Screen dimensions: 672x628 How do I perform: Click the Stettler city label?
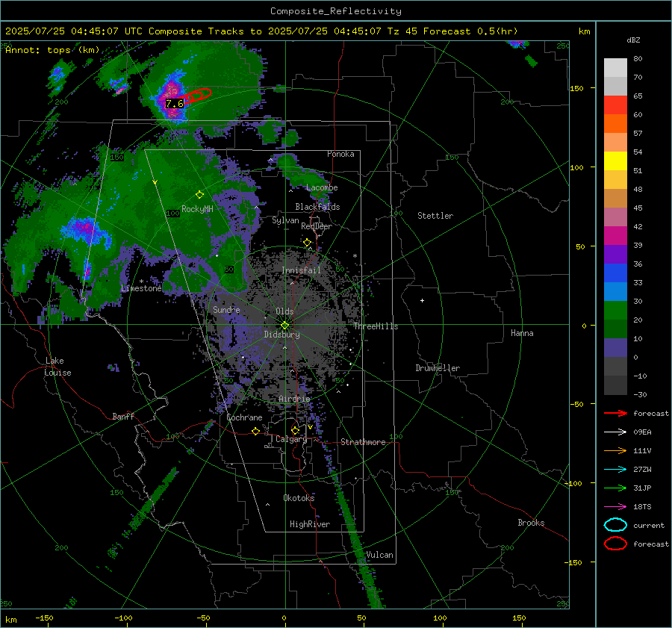pos(435,216)
